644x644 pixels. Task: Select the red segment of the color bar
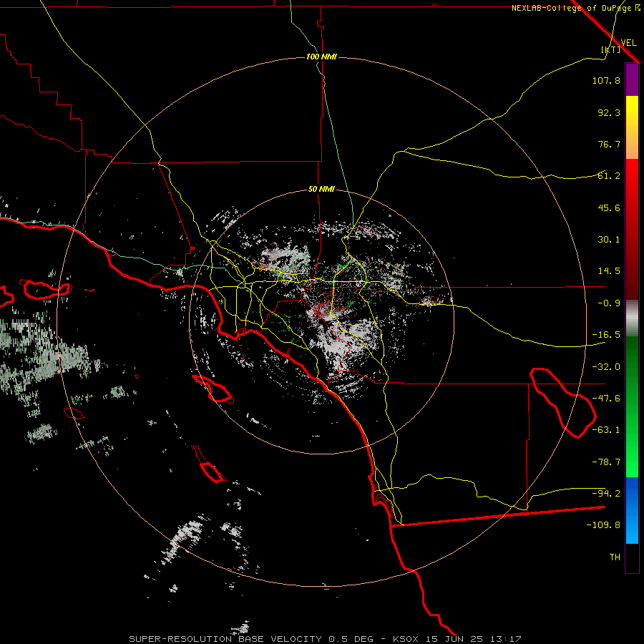tap(632, 229)
